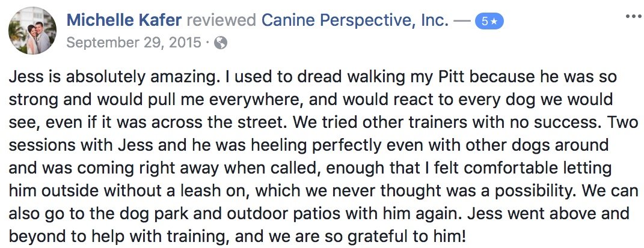Click the number 5 in rating badge
The width and height of the screenshot is (644, 248).
(485, 22)
